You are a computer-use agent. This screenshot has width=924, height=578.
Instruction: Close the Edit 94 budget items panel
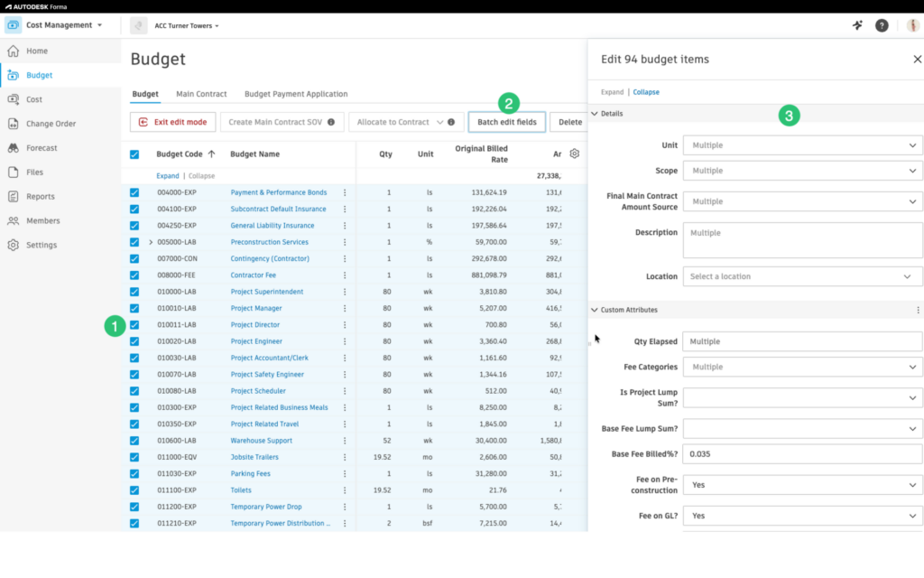917,60
